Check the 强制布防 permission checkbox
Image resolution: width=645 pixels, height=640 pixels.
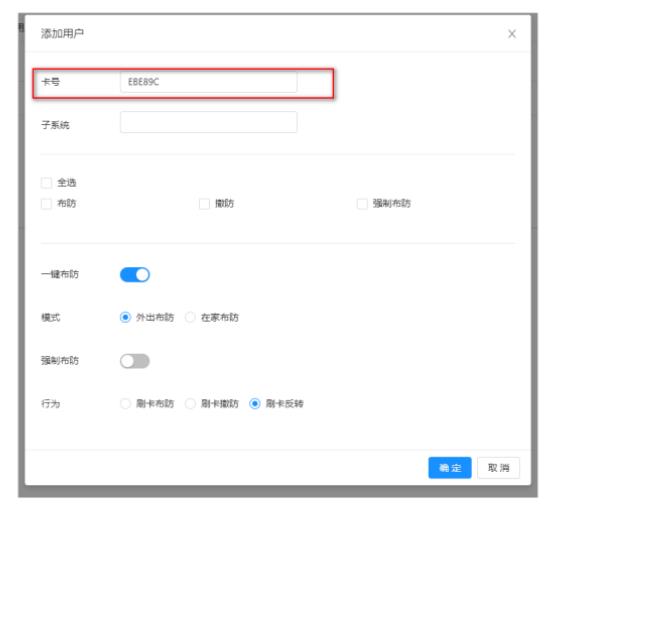point(363,203)
